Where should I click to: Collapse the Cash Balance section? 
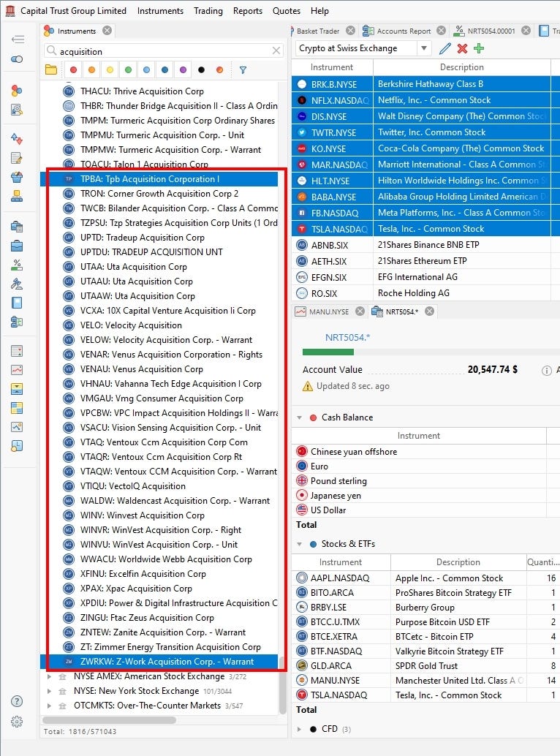(x=299, y=417)
